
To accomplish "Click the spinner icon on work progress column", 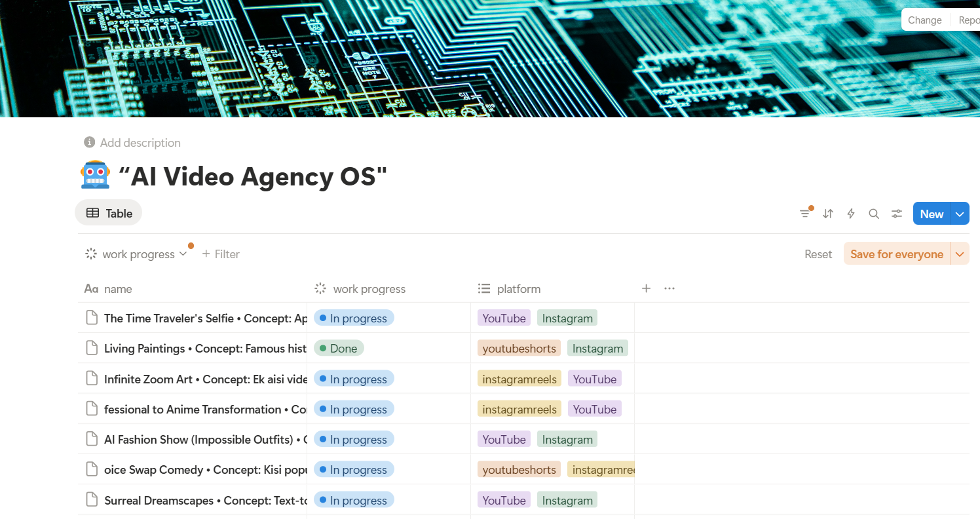I will click(x=320, y=288).
